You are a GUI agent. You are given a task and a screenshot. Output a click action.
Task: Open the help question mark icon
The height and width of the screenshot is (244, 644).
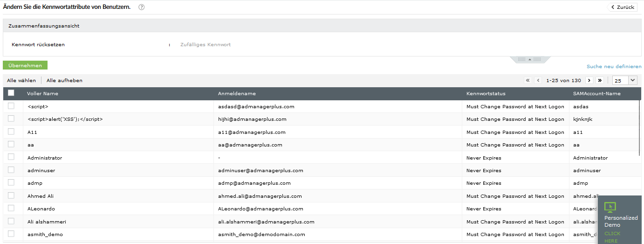click(x=142, y=7)
